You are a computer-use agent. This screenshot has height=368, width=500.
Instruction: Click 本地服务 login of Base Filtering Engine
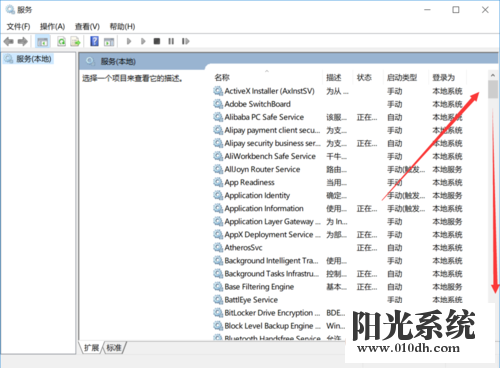[x=447, y=287]
